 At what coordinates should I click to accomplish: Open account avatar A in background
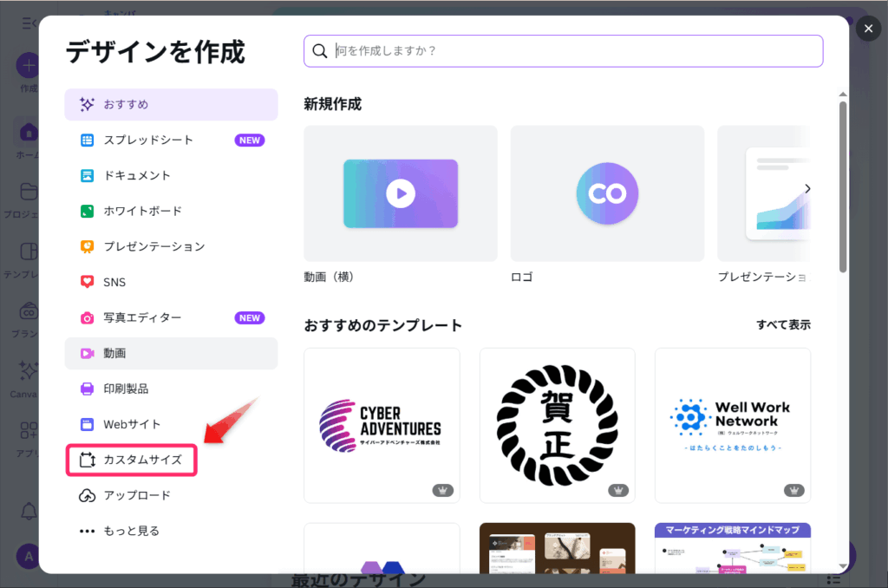[28, 556]
